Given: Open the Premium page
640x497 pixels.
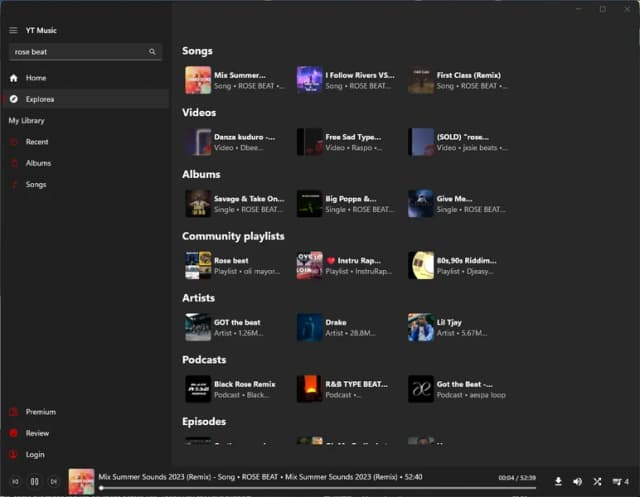Looking at the screenshot, I should (x=85, y=412).
